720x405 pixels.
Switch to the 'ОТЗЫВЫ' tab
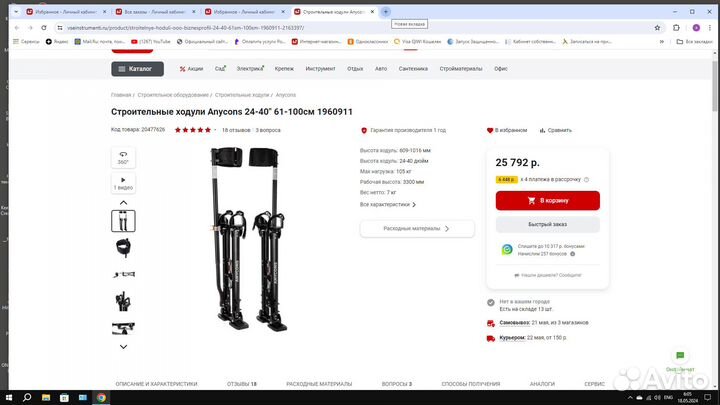[241, 384]
